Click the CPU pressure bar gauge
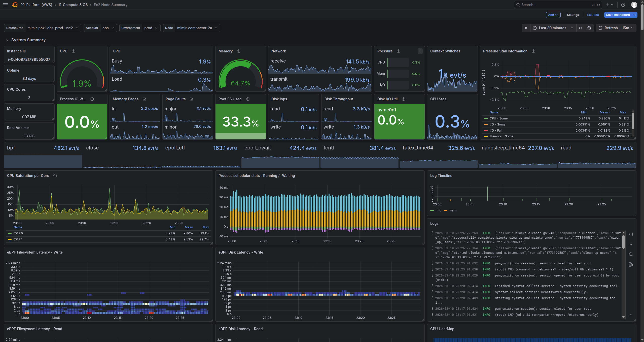The image size is (644, 342). [398, 62]
